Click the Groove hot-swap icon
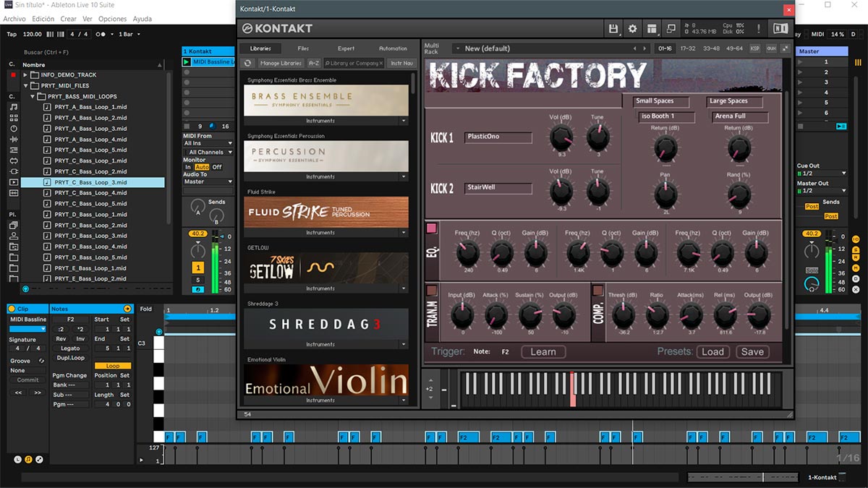868x488 pixels. (41, 361)
